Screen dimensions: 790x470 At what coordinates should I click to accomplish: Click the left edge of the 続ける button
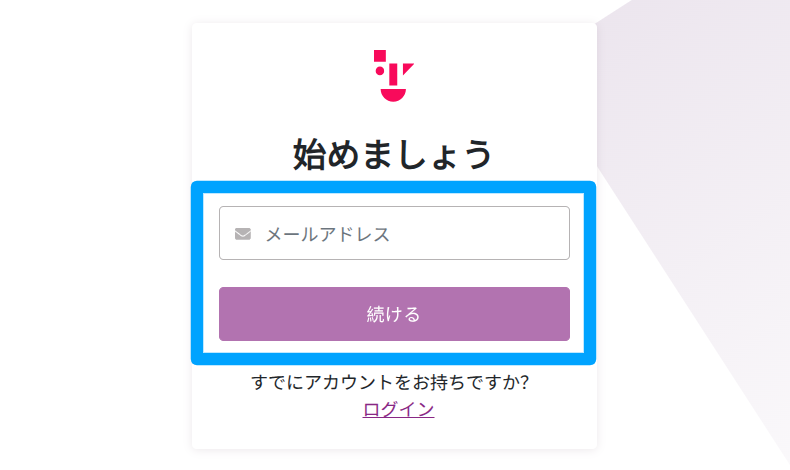pyautogui.click(x=228, y=314)
